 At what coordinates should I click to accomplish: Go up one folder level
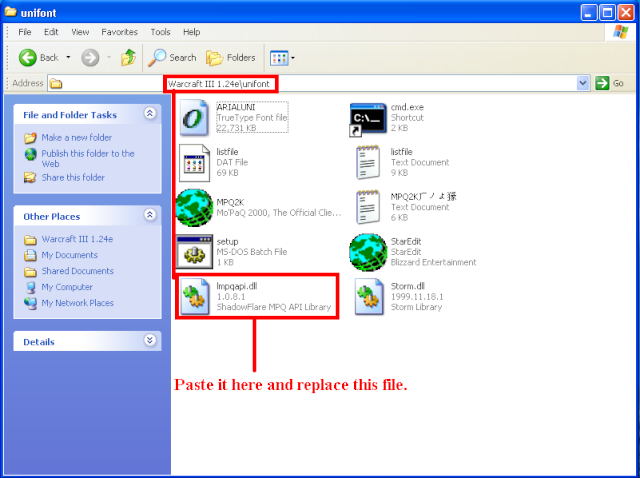(x=128, y=58)
